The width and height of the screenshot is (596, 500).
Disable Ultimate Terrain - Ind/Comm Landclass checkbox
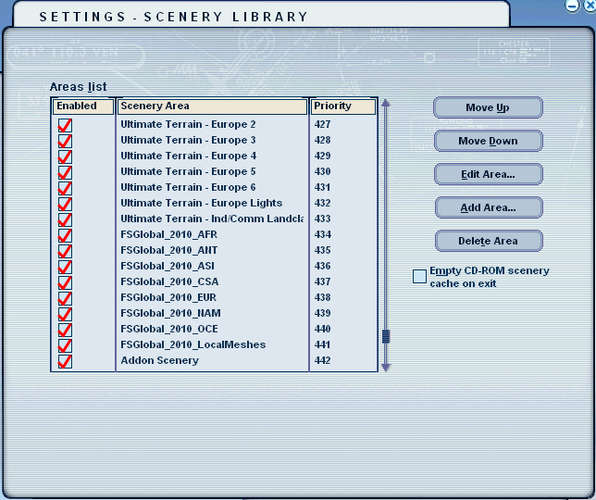tap(65, 219)
